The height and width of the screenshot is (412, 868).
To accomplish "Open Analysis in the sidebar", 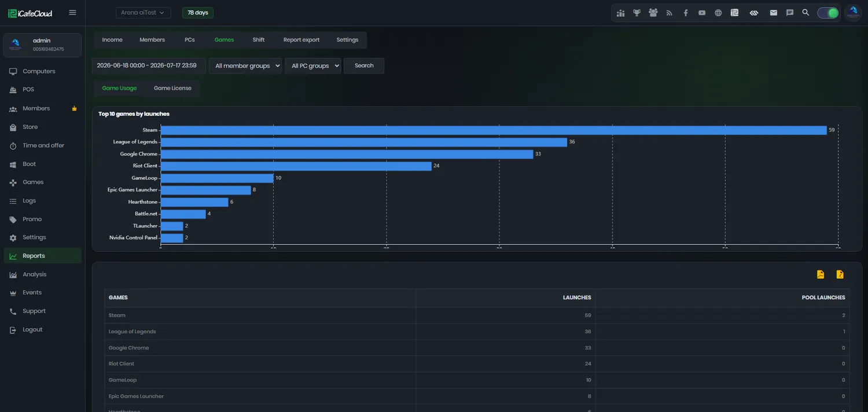I will pos(42,274).
